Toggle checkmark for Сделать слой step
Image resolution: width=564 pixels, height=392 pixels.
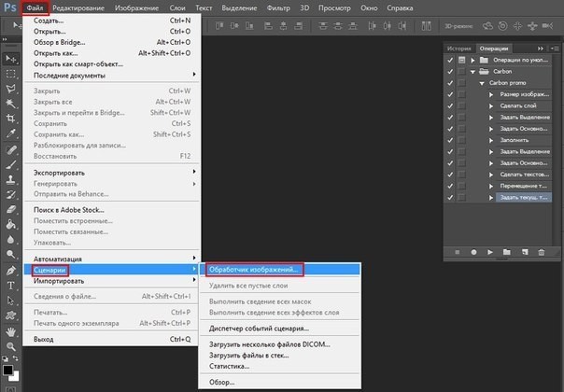pos(450,105)
